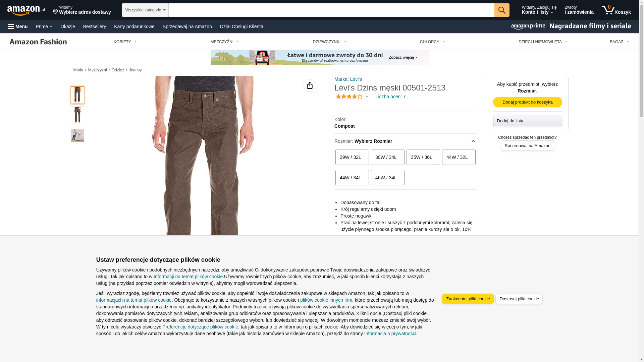Image resolution: width=644 pixels, height=362 pixels.
Task: Select the third product thumbnail image
Action: [x=77, y=135]
